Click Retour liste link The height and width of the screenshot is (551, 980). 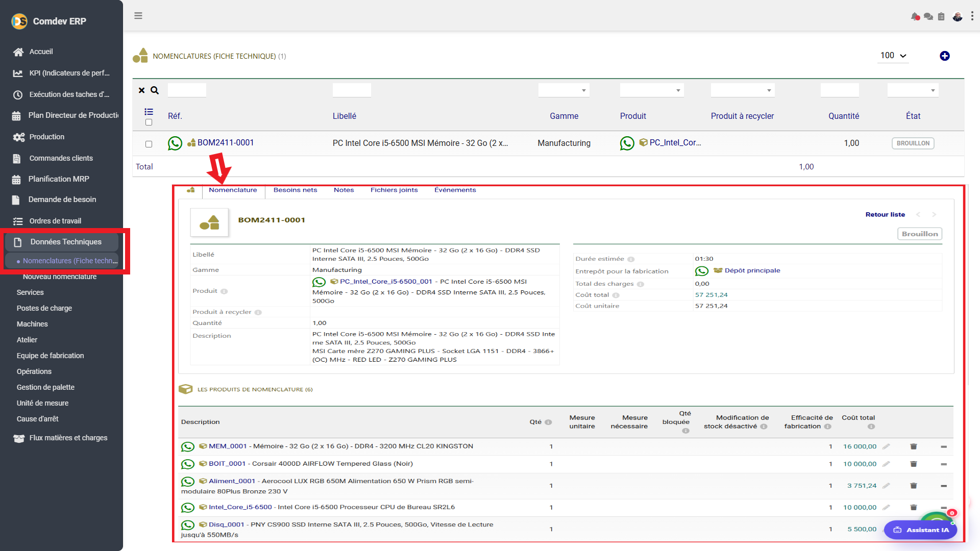(x=885, y=215)
